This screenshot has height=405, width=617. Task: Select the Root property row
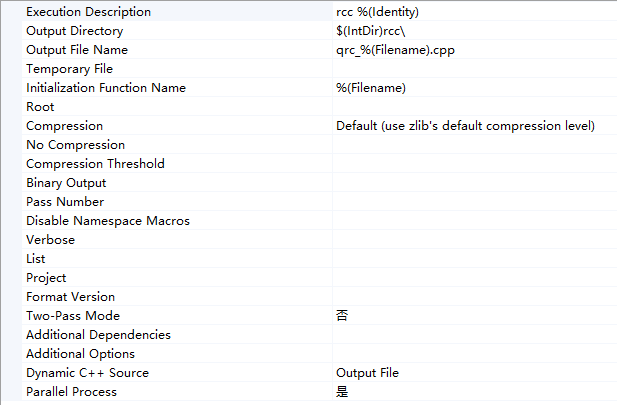pyautogui.click(x=41, y=107)
